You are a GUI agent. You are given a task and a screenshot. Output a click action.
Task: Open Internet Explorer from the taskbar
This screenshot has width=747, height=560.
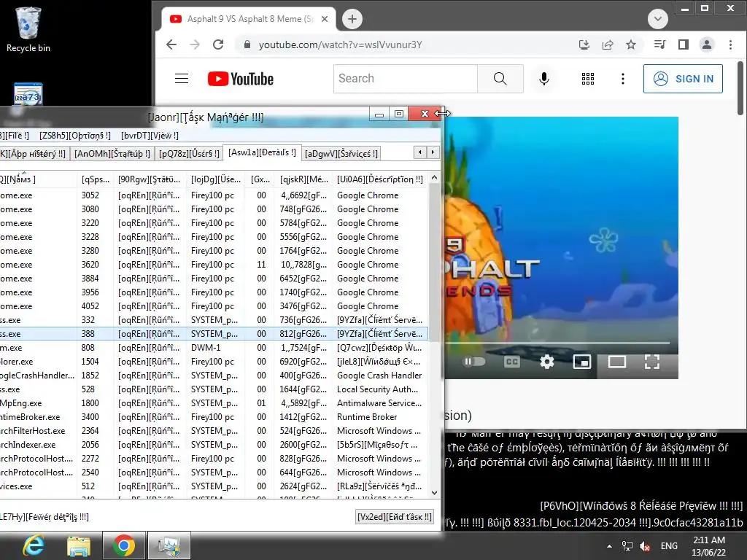34,545
